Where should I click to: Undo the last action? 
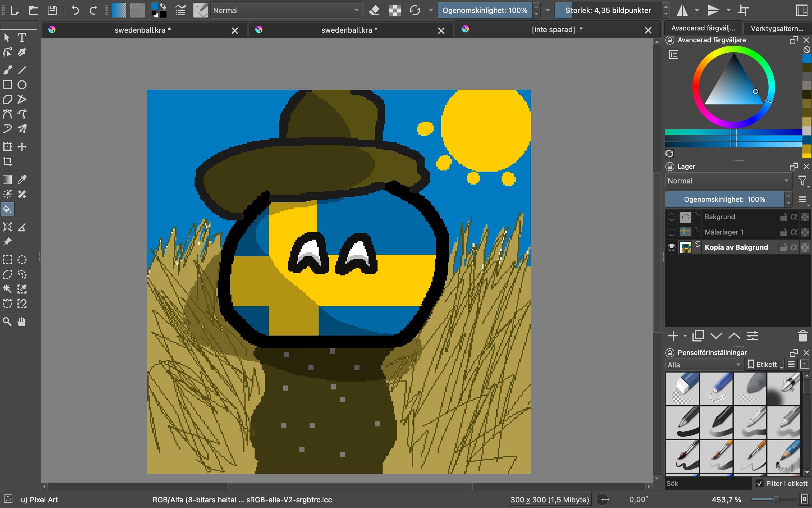click(75, 10)
